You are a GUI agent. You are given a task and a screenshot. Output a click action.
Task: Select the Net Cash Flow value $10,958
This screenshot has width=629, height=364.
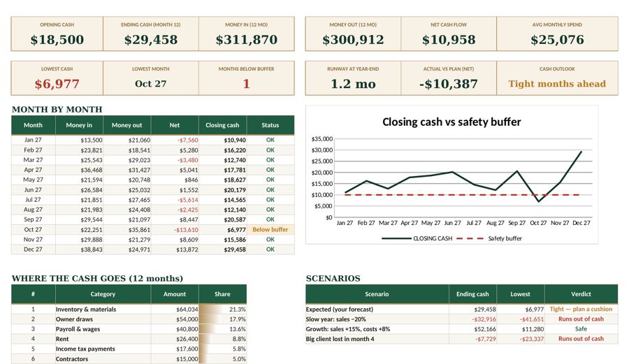449,40
